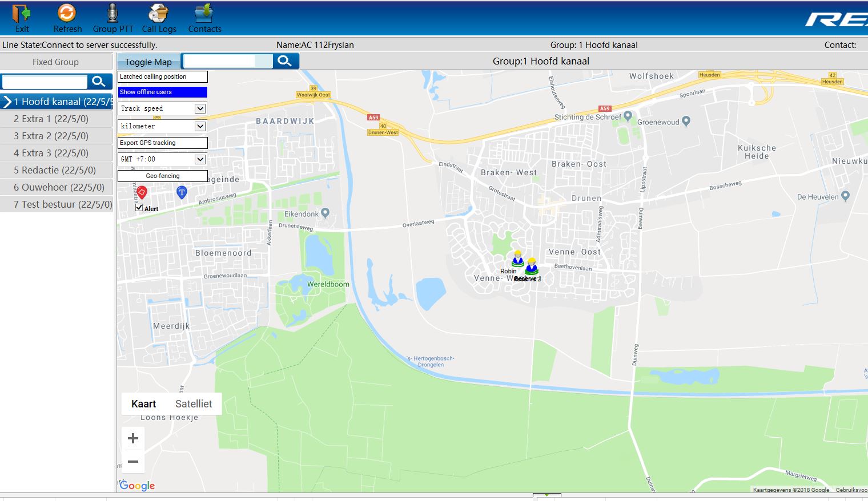Click the Contact: status label
Screen dimensions: 868x501
[840, 45]
